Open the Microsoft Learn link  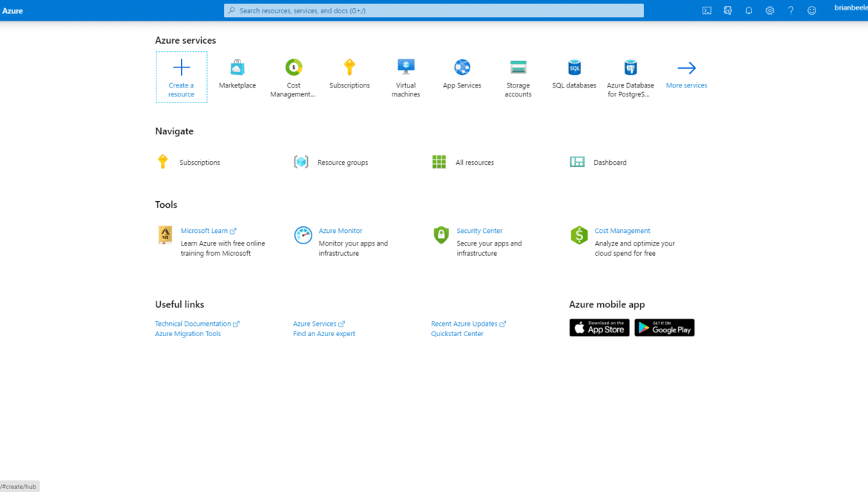pyautogui.click(x=204, y=231)
